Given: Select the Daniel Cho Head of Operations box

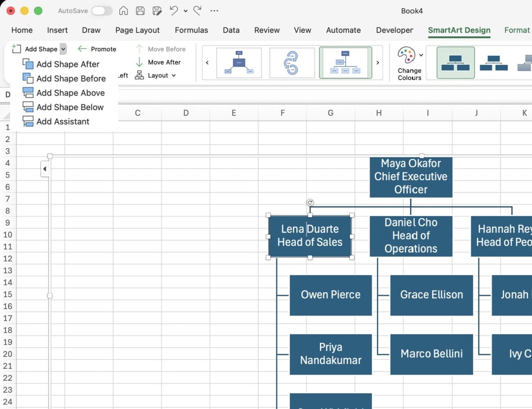Looking at the screenshot, I should point(411,236).
